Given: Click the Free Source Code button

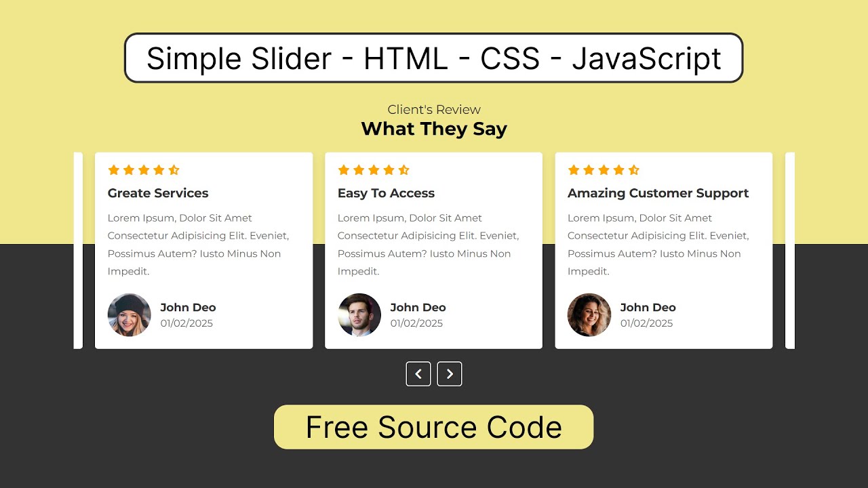Looking at the screenshot, I should [434, 427].
